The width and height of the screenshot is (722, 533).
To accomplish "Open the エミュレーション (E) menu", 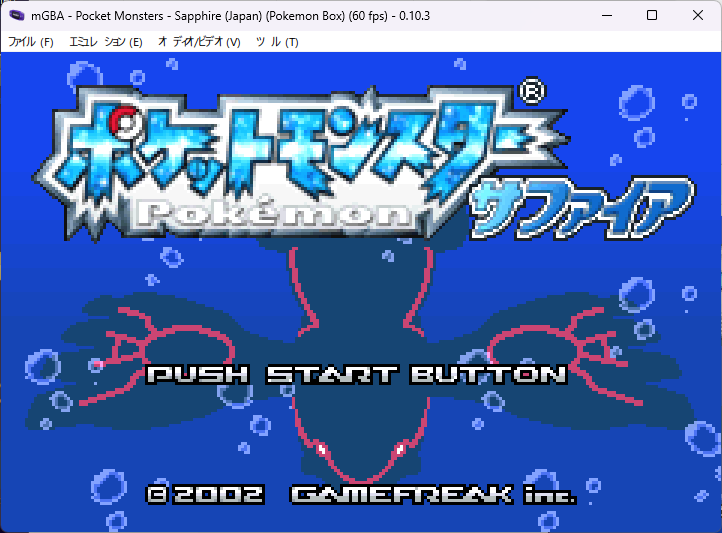I will (105, 42).
